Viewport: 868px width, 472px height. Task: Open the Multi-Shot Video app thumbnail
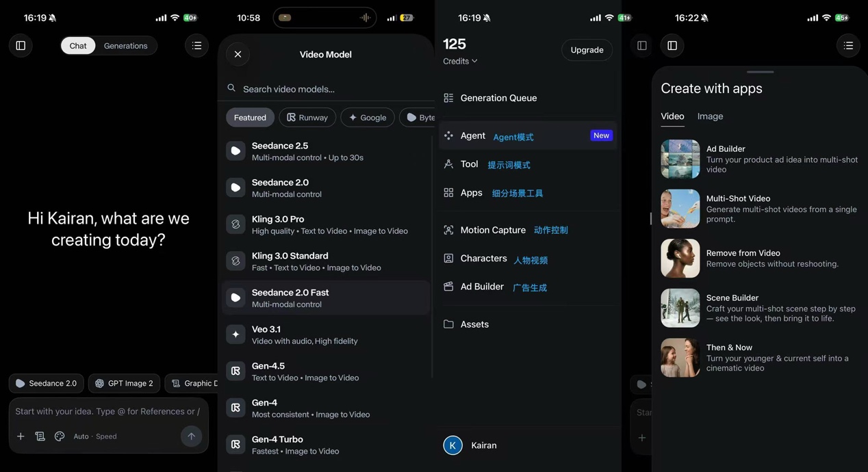(x=680, y=209)
